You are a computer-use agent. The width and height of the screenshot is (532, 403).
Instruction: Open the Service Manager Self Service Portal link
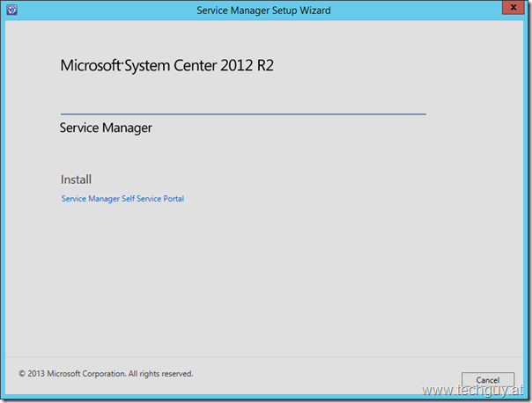pos(122,199)
